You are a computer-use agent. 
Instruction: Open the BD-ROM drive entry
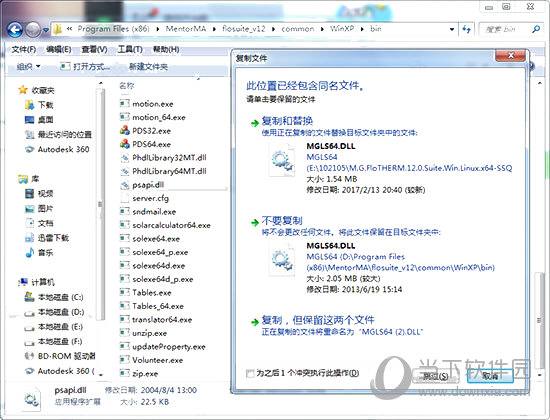point(60,356)
